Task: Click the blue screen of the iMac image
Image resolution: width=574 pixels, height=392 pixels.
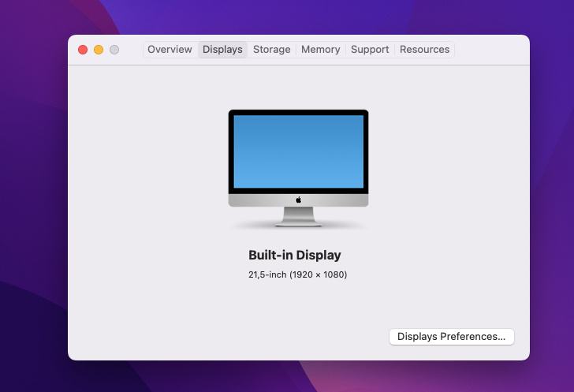Action: (x=298, y=151)
